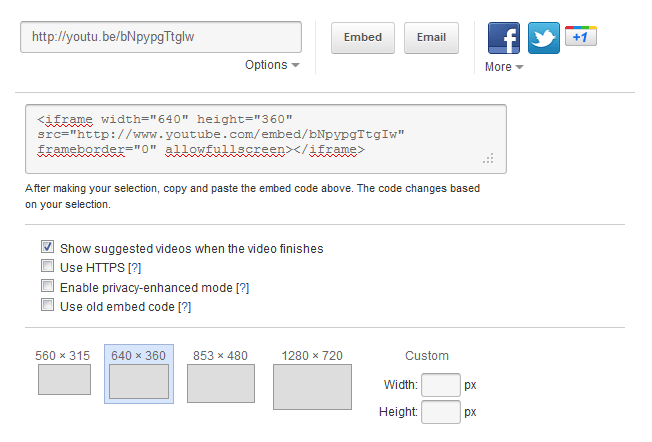Select the 640 × 360 size thumbnail
This screenshot has height=442, width=652.
[x=138, y=382]
